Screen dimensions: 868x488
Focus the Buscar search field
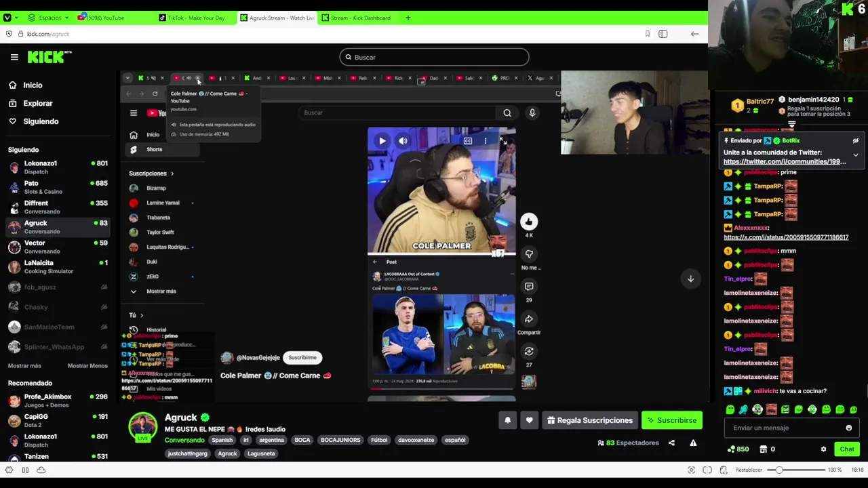tap(434, 58)
